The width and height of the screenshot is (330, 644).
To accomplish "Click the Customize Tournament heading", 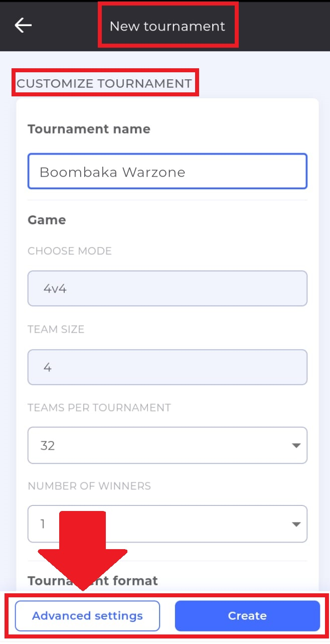I will (104, 83).
